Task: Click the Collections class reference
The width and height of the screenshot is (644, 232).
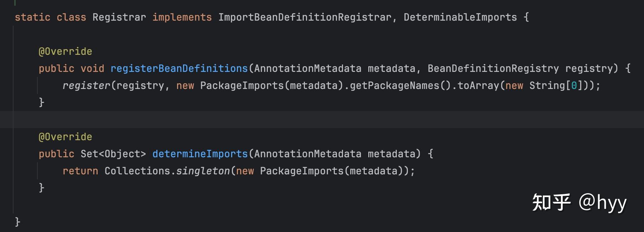Action: (x=137, y=171)
